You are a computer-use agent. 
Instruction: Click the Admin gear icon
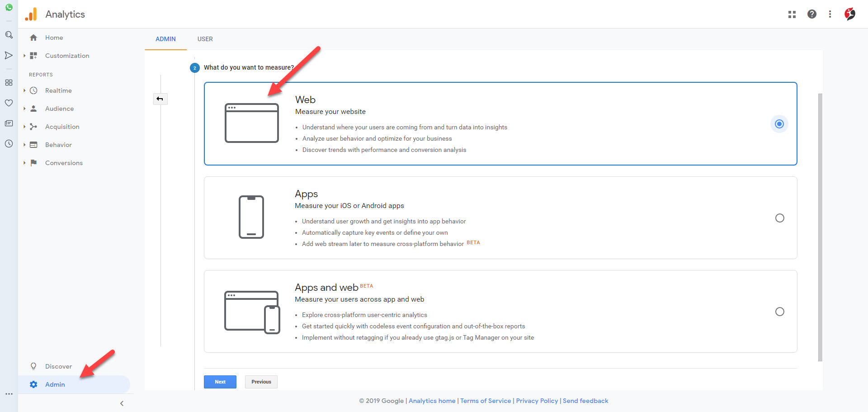[33, 384]
